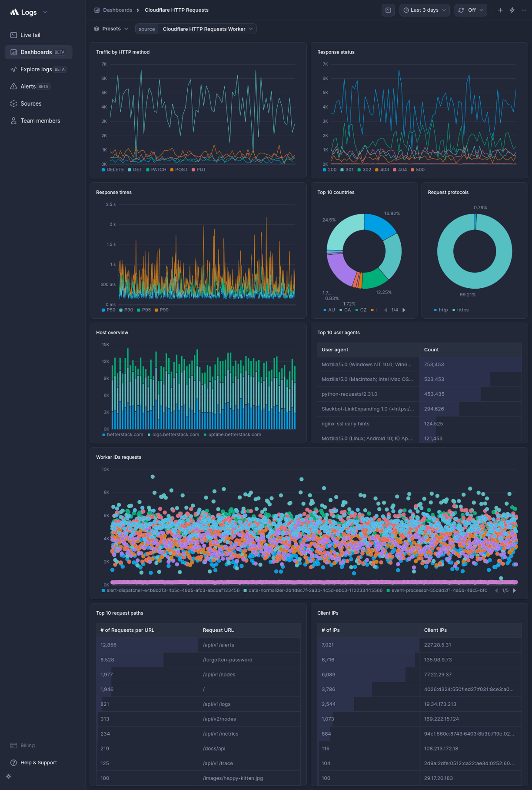Image resolution: width=532 pixels, height=790 pixels.
Task: Open Live tail in sidebar
Action: click(38, 35)
